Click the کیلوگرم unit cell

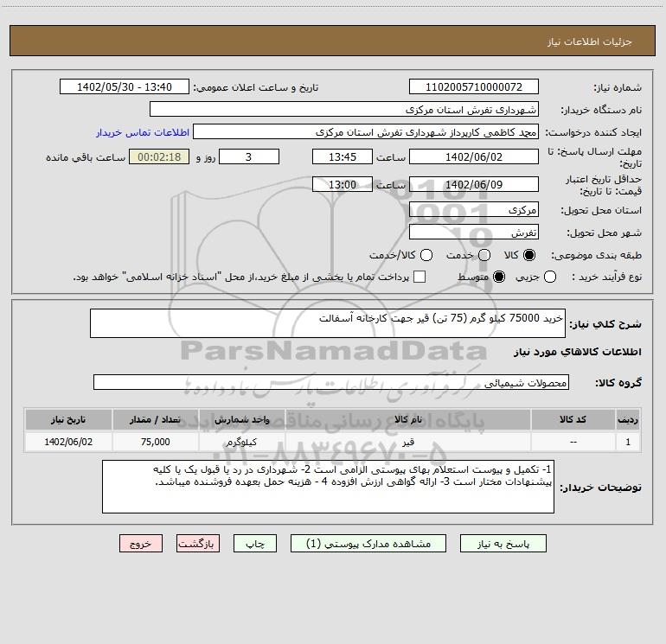[x=241, y=442]
